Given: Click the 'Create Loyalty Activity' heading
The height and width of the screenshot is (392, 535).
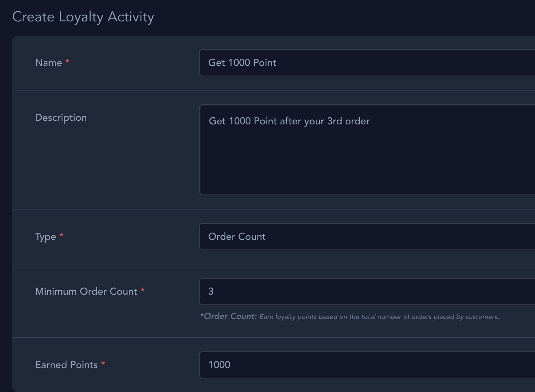Looking at the screenshot, I should (83, 17).
